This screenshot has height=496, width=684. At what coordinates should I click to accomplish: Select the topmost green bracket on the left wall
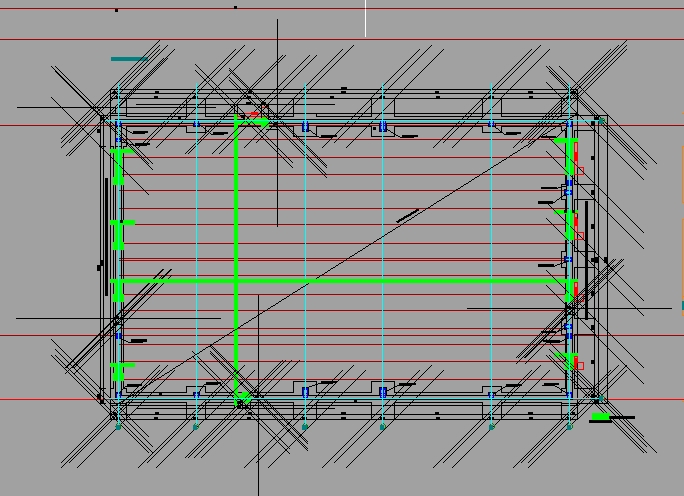[120, 165]
